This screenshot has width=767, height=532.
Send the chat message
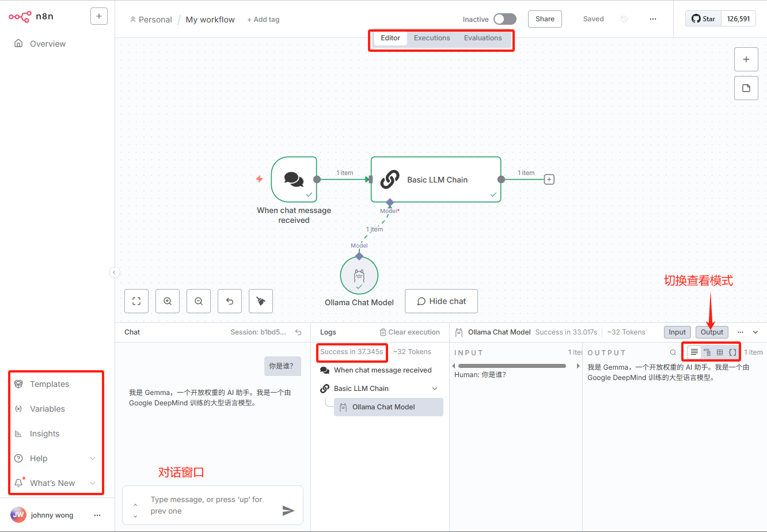coord(288,511)
